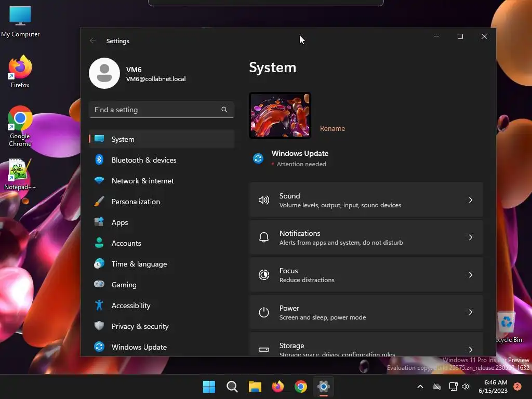Select System in the sidebar
532x399 pixels.
[162, 139]
